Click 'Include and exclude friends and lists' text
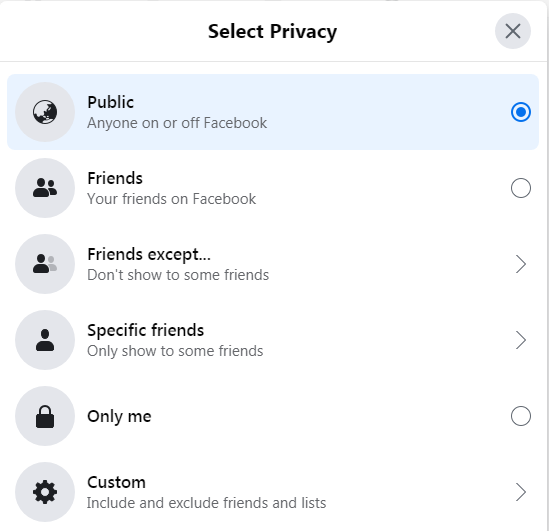This screenshot has width=549, height=531. click(206, 503)
